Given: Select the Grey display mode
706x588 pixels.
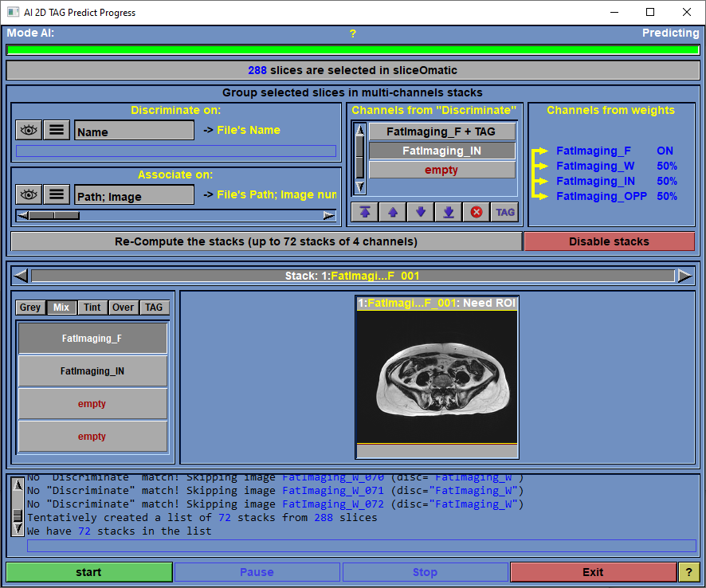Looking at the screenshot, I should 30,307.
